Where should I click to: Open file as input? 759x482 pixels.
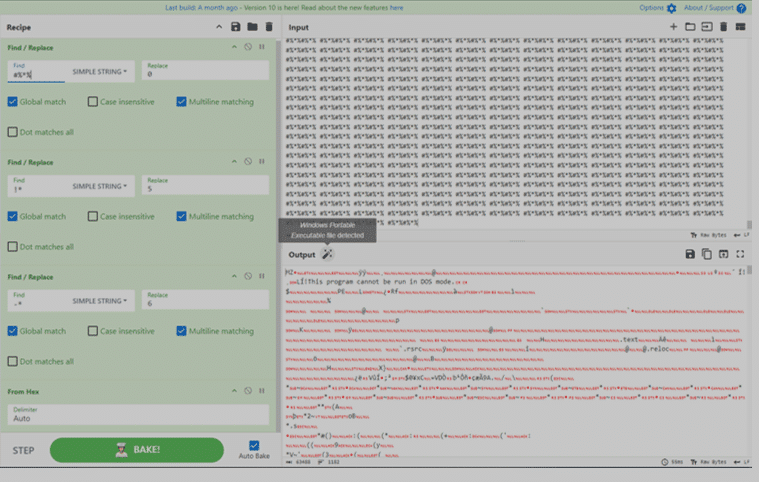coord(707,27)
